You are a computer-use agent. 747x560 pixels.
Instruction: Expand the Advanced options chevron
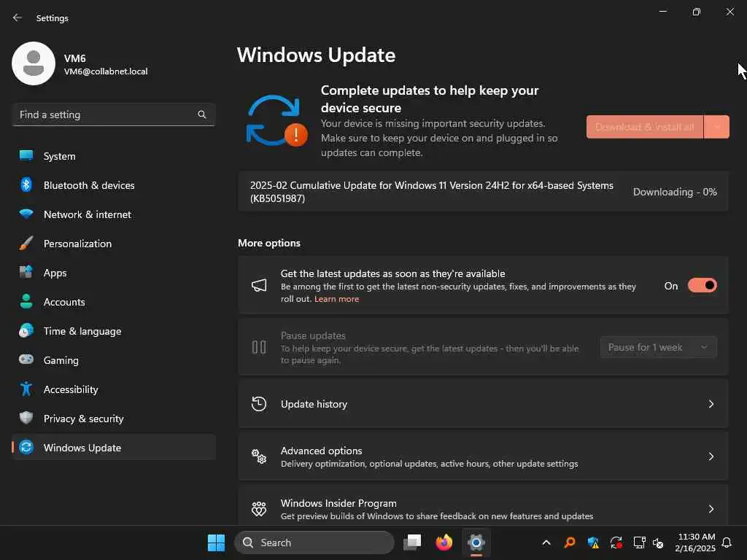pyautogui.click(x=711, y=456)
